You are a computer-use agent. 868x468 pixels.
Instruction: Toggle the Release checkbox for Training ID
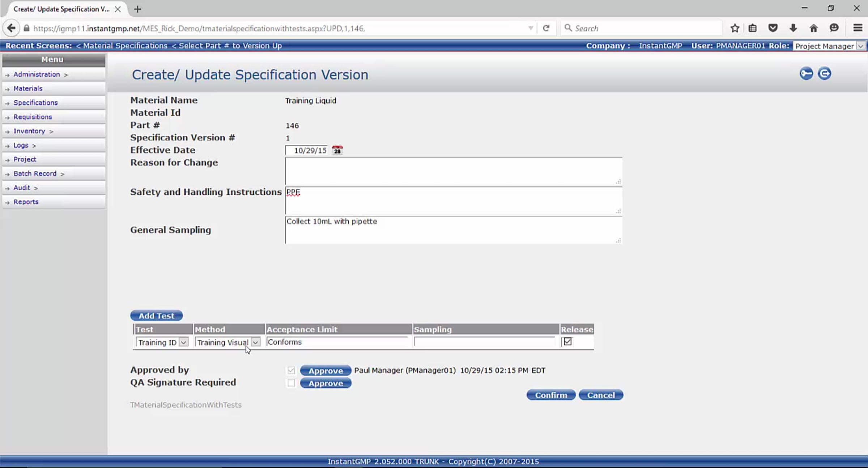[567, 342]
